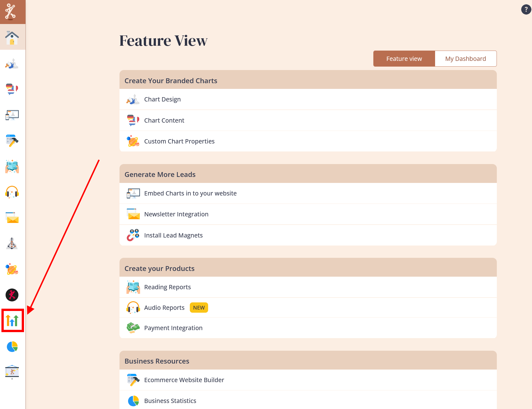The height and width of the screenshot is (409, 532).
Task: Click the headphones Audio Reports sidebar icon
Action: pos(12,192)
